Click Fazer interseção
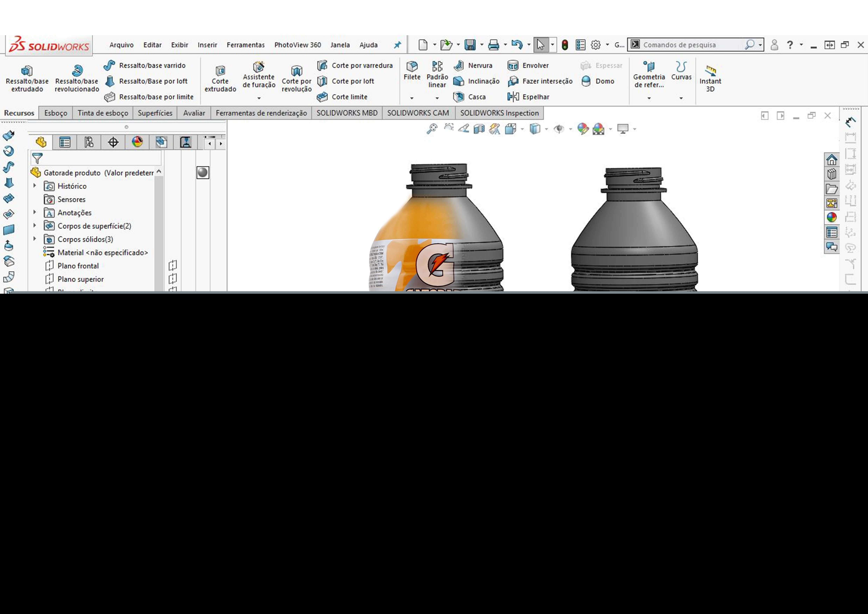The height and width of the screenshot is (614, 868). tap(540, 81)
